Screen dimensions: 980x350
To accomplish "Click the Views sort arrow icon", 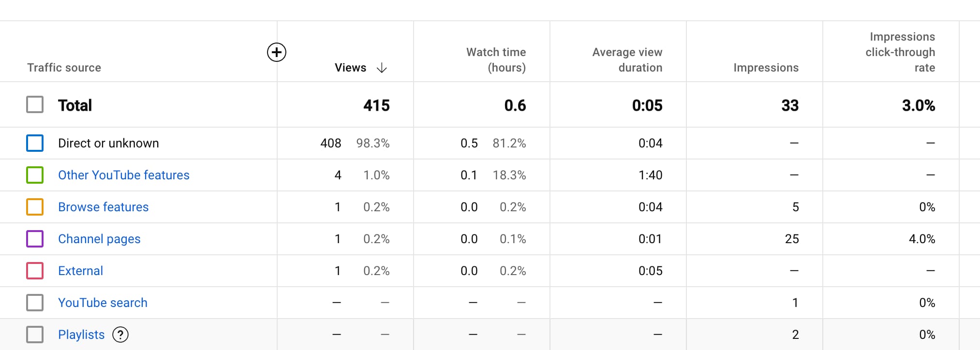I will click(x=382, y=68).
